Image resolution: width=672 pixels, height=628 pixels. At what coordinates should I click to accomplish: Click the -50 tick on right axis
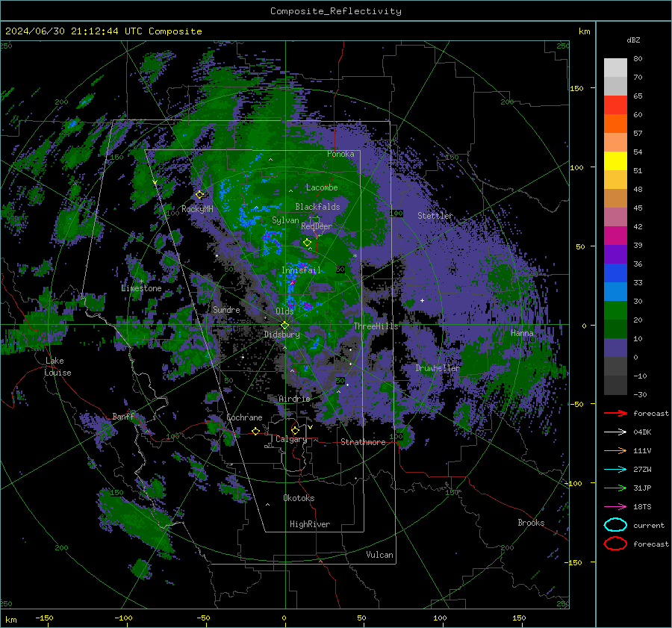pos(576,404)
